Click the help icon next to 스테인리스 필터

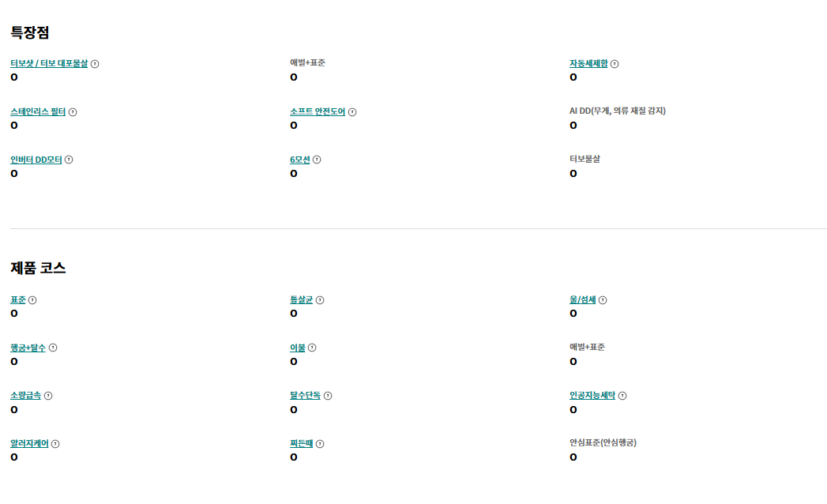[73, 112]
